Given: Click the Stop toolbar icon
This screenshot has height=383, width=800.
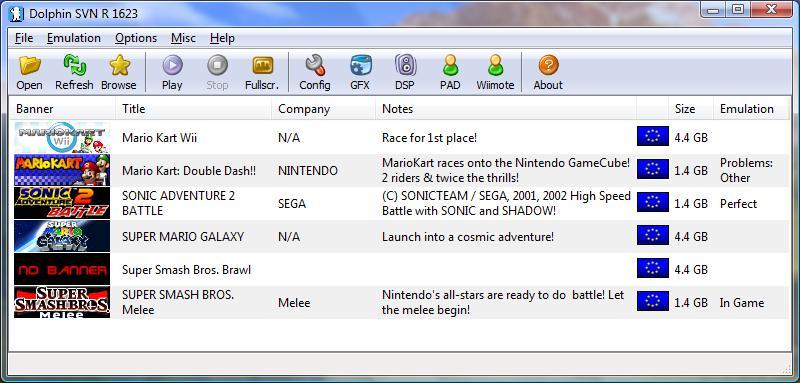Looking at the screenshot, I should pos(217,65).
